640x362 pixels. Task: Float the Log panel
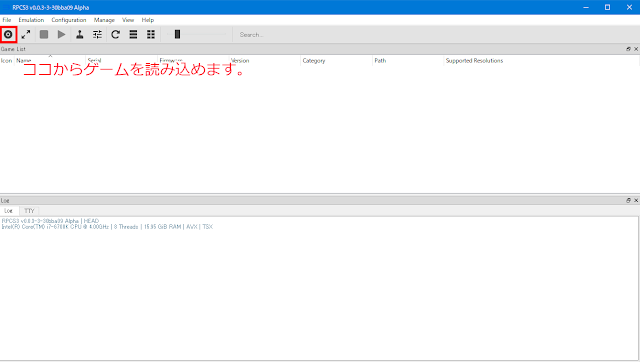coord(628,200)
